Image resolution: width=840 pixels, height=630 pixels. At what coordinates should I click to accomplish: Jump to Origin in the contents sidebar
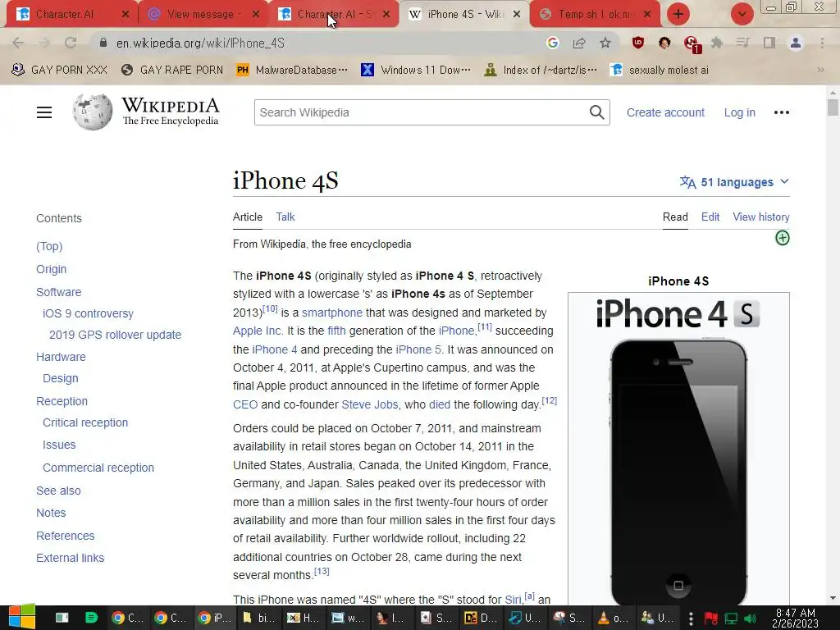(x=52, y=269)
